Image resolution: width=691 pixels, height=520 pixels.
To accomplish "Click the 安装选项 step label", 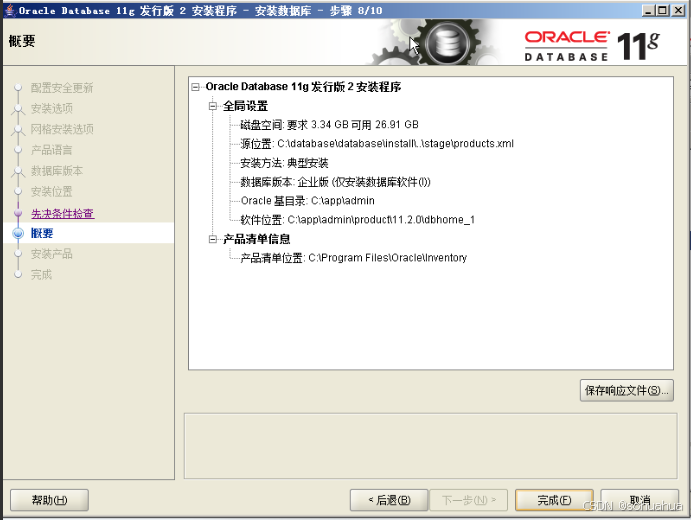I will click(x=52, y=108).
